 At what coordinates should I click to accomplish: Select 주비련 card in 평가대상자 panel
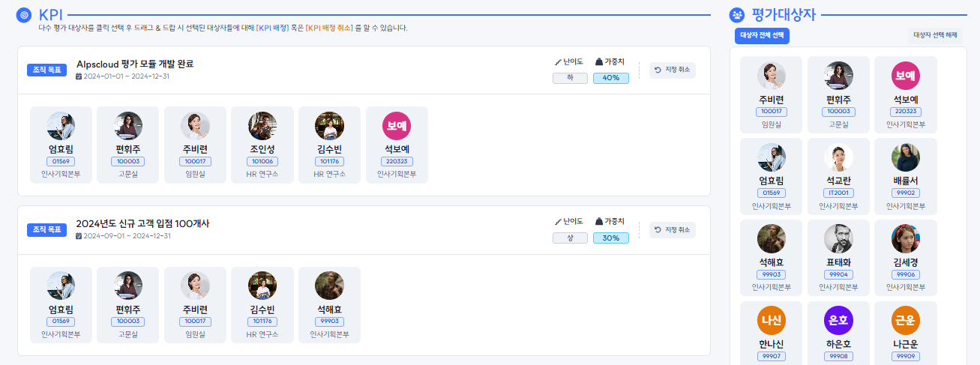coord(771,94)
